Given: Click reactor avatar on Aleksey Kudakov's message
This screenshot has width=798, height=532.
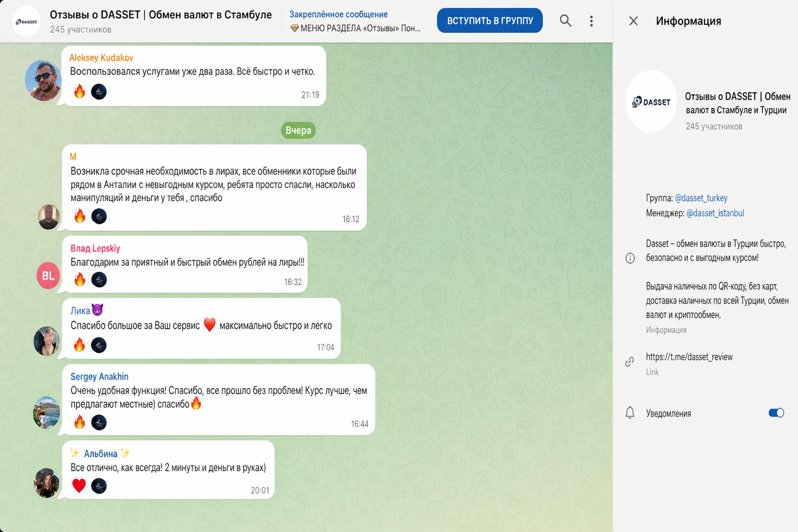Looking at the screenshot, I should pos(99,92).
